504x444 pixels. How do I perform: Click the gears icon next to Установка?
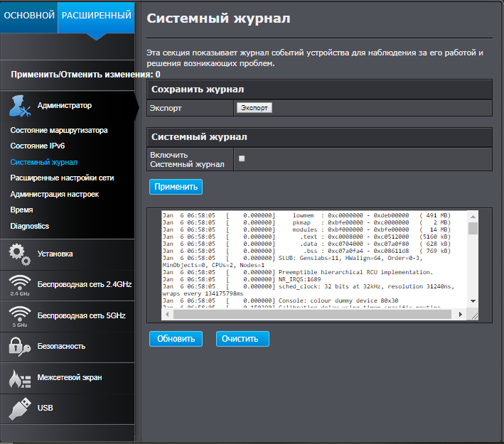(x=20, y=255)
